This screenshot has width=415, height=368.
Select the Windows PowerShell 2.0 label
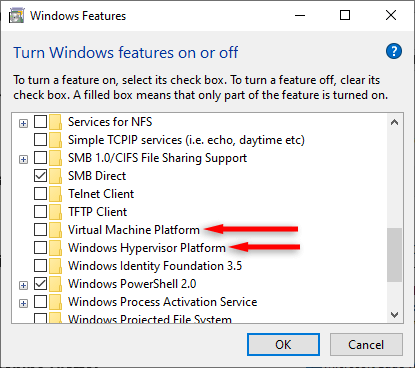(132, 284)
